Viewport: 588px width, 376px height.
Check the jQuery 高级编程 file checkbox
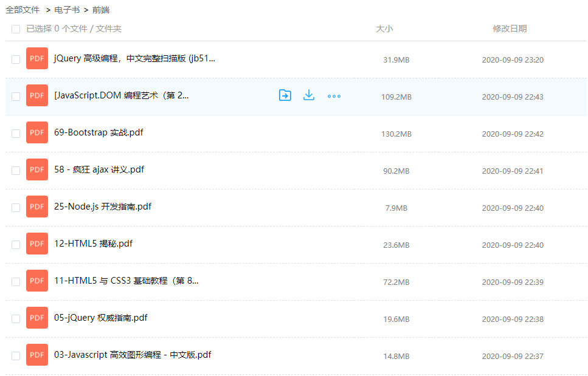(16, 60)
